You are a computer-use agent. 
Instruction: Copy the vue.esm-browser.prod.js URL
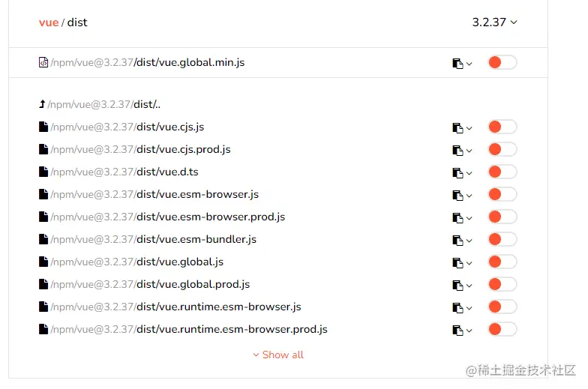click(x=457, y=217)
